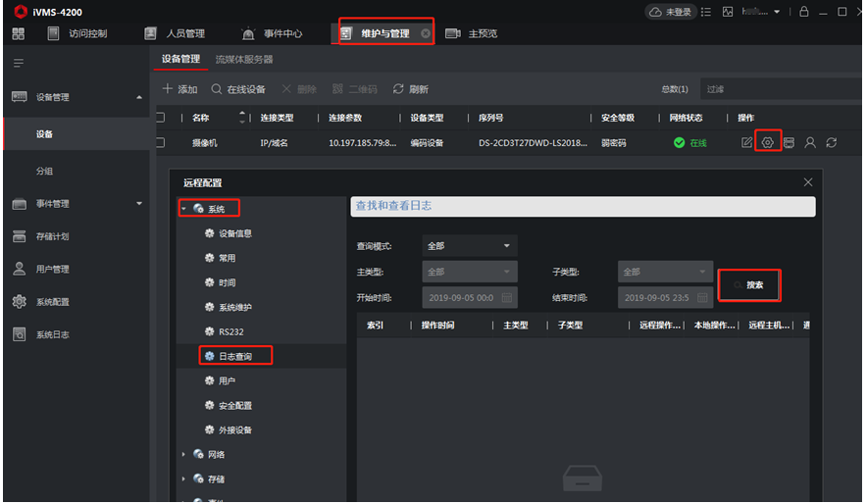Switch to the 流媒体服务器 tab
The image size is (867, 504).
pos(244,60)
